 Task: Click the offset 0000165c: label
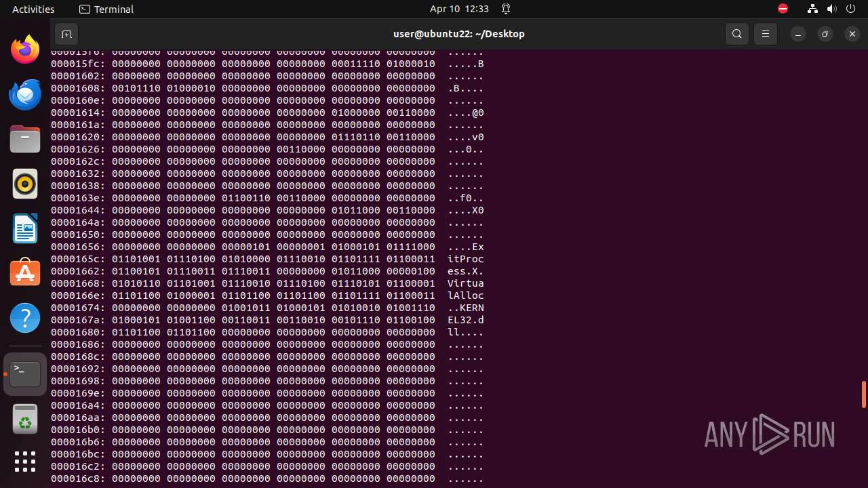(78, 259)
